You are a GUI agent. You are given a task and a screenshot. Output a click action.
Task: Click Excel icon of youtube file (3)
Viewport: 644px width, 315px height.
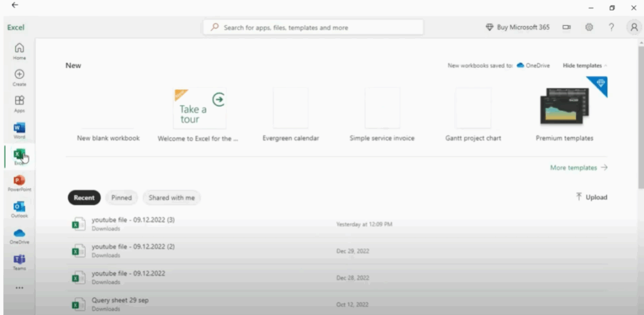(79, 224)
